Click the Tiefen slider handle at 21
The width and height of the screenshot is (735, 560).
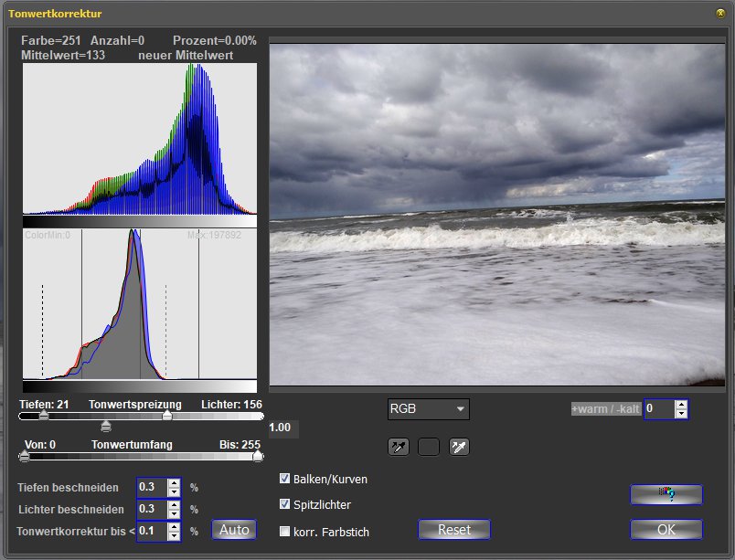tap(43, 416)
